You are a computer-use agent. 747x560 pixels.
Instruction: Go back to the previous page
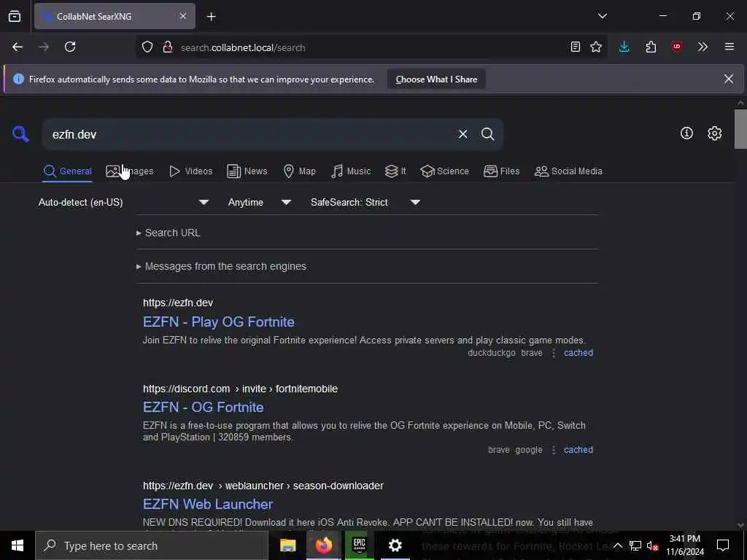[x=18, y=47]
